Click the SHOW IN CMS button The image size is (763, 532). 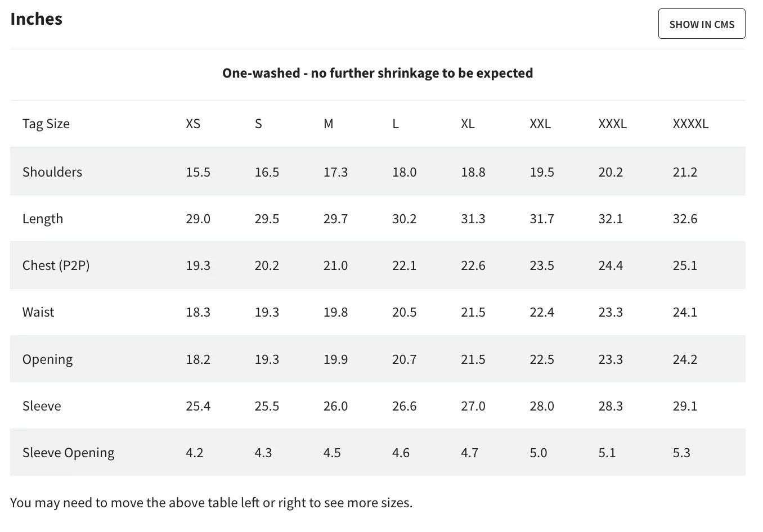pos(701,24)
